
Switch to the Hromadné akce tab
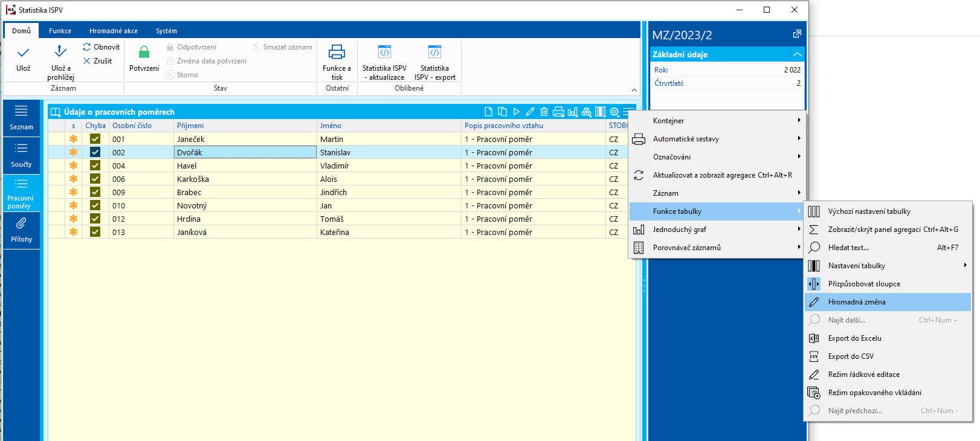(114, 31)
